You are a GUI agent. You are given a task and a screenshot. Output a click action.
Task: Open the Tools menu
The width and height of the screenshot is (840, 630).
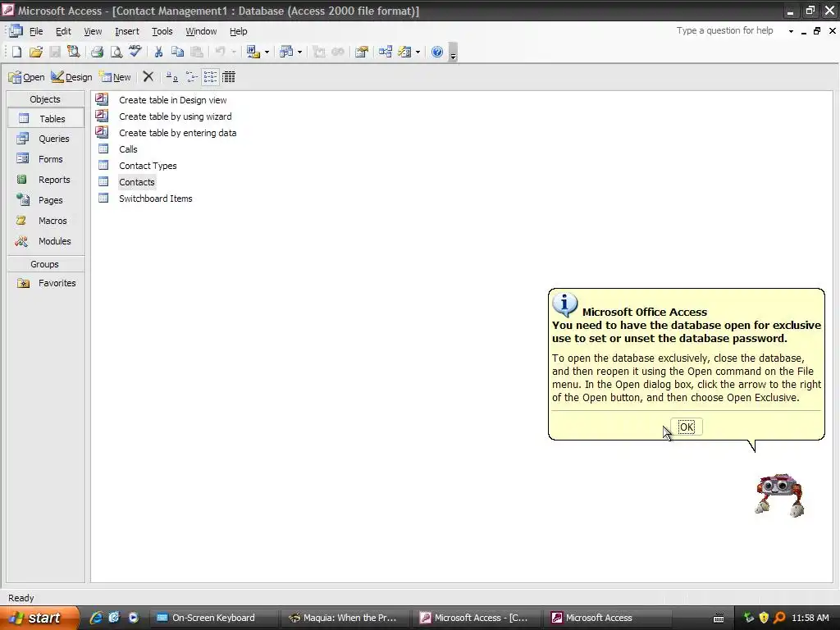(x=162, y=31)
